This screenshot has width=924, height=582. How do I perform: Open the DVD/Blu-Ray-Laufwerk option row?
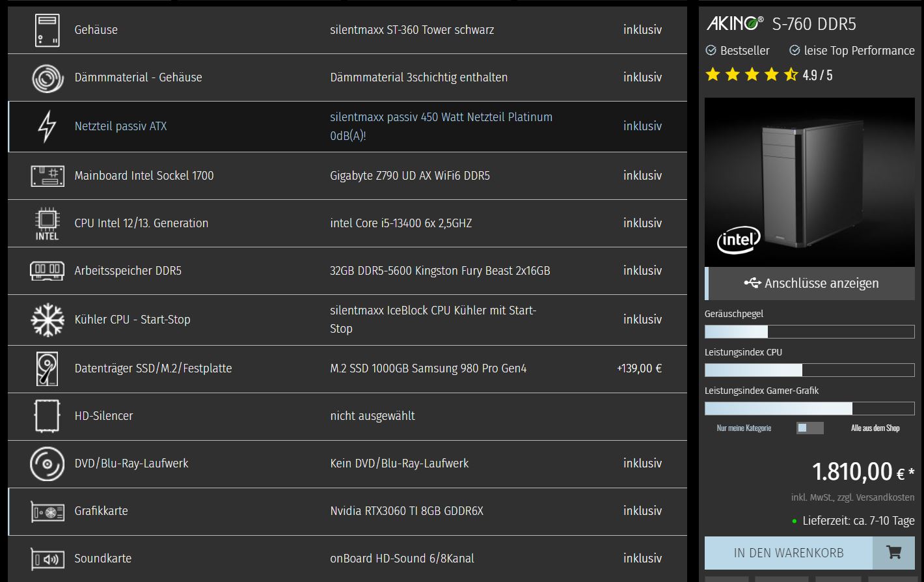[347, 464]
